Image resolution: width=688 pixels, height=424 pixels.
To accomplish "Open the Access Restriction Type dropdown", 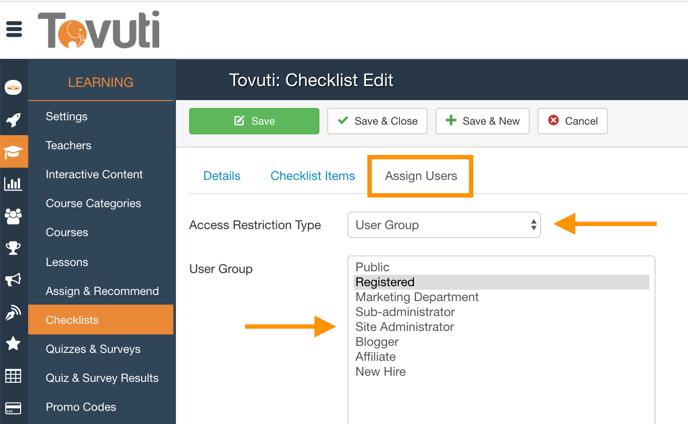I will 444,225.
